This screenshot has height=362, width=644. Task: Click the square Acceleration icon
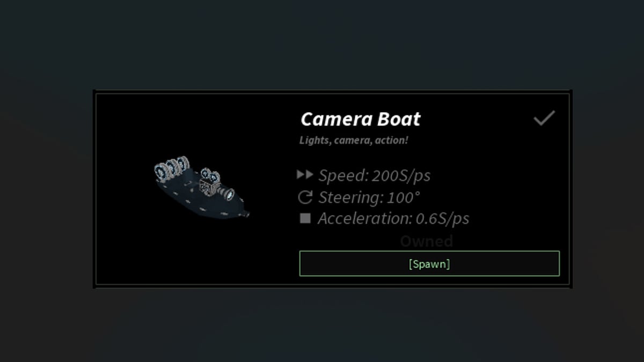pos(305,218)
